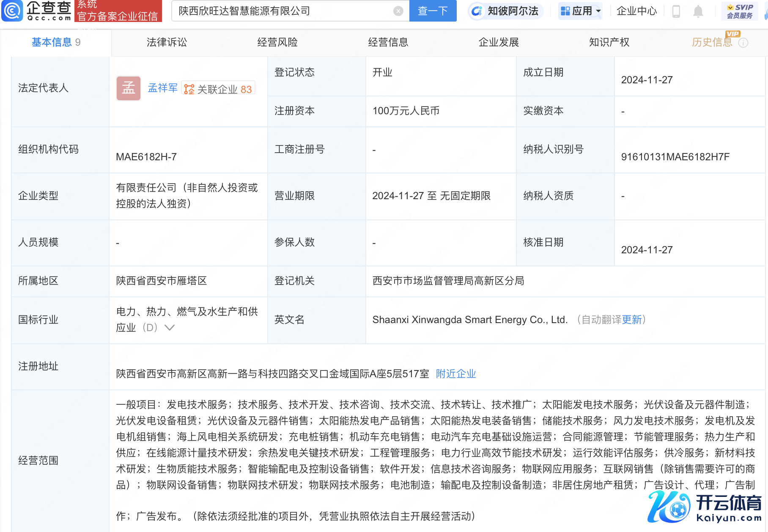Switch to the 法律诉讼 tab
Image resolution: width=768 pixels, height=532 pixels.
(167, 42)
